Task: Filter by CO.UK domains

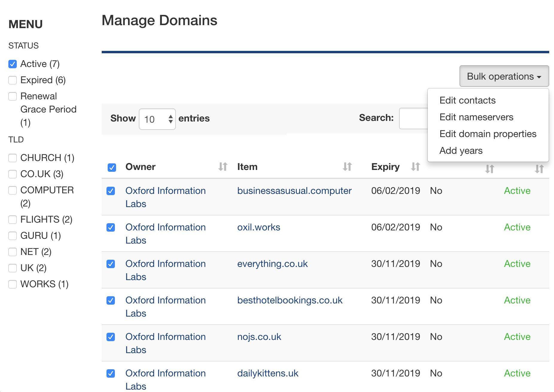Action: point(13,174)
